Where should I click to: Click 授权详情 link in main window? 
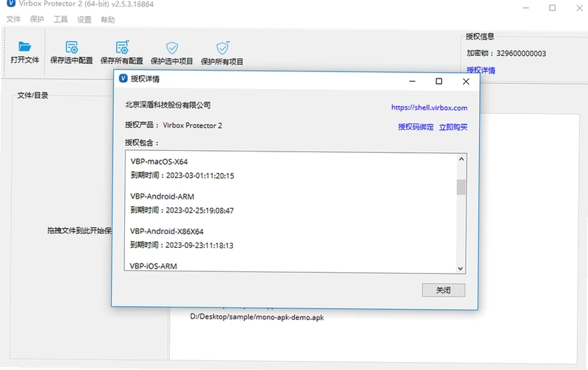[481, 70]
